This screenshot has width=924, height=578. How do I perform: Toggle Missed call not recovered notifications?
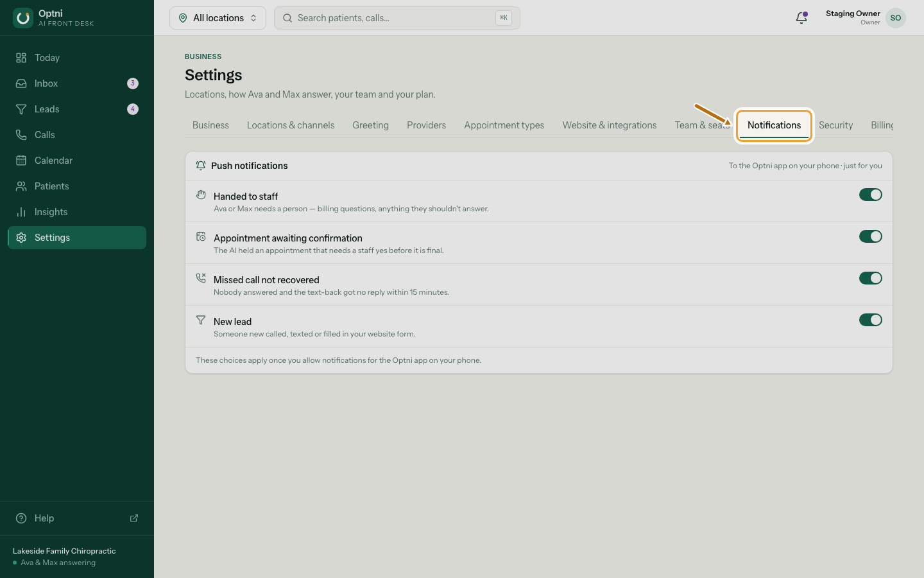coord(871,278)
